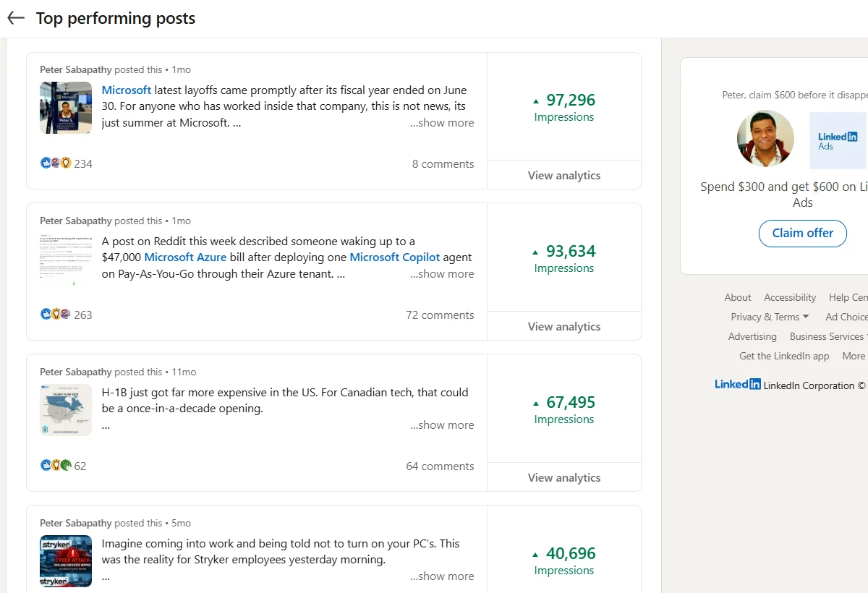868x593 pixels.
Task: Open the 8 comments link
Action: [443, 164]
